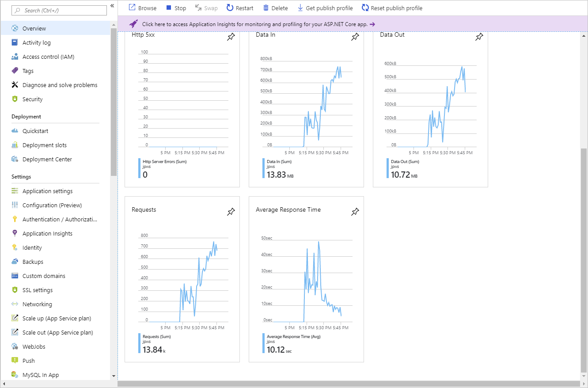Image resolution: width=588 pixels, height=388 pixels.
Task: Open Tags menu item
Action: pos(55,71)
